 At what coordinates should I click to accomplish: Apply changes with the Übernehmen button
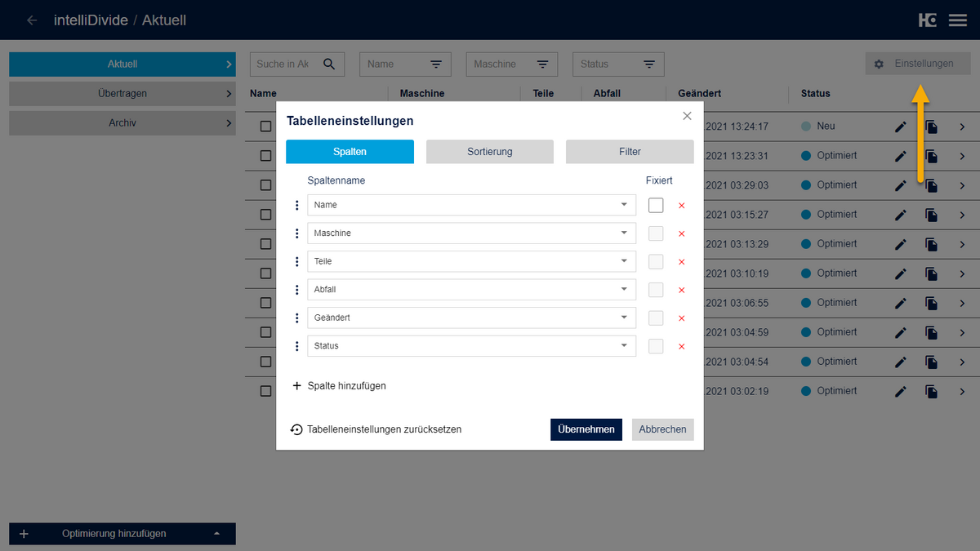tap(586, 429)
